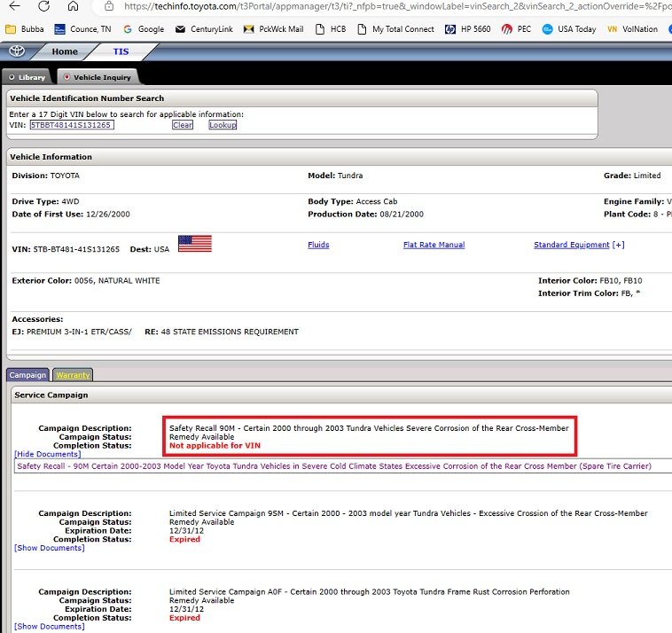The width and height of the screenshot is (672, 633).
Task: Click the Clear button
Action: coord(183,125)
